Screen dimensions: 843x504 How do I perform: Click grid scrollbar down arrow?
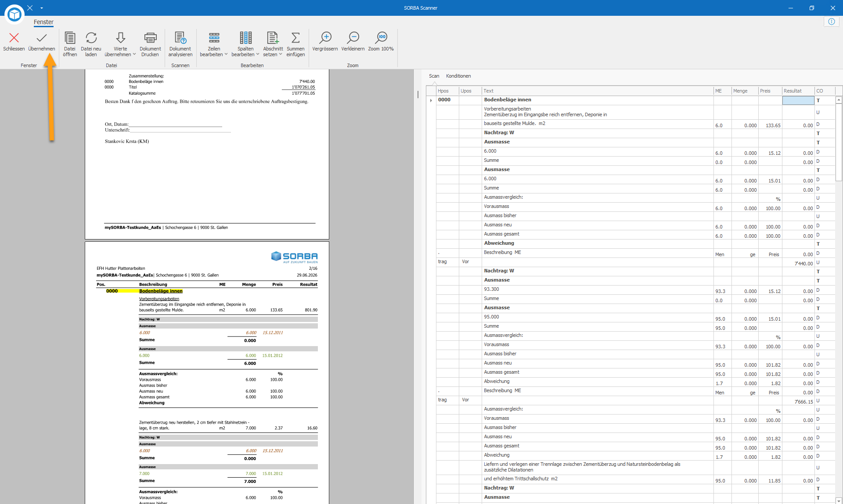pos(839,500)
